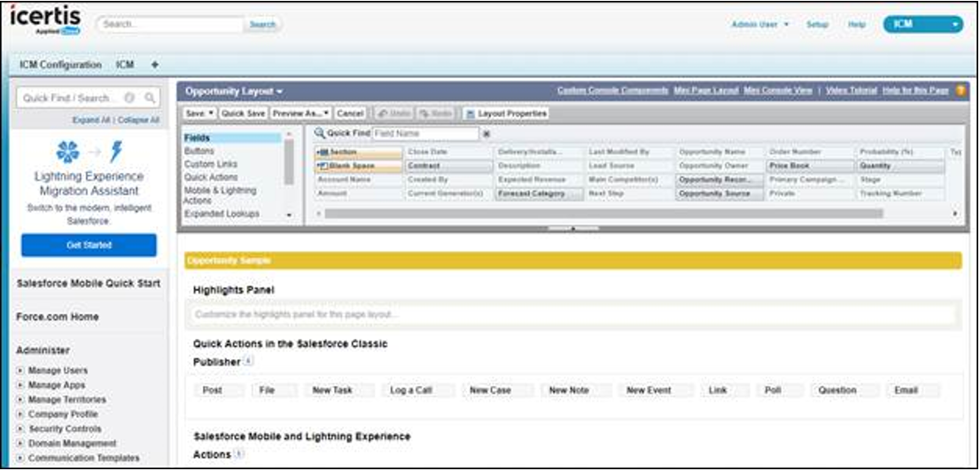Select Quick Actions palette category

pyautogui.click(x=211, y=177)
